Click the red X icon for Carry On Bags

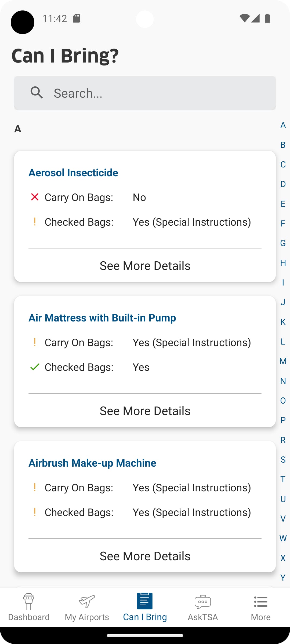coord(35,197)
